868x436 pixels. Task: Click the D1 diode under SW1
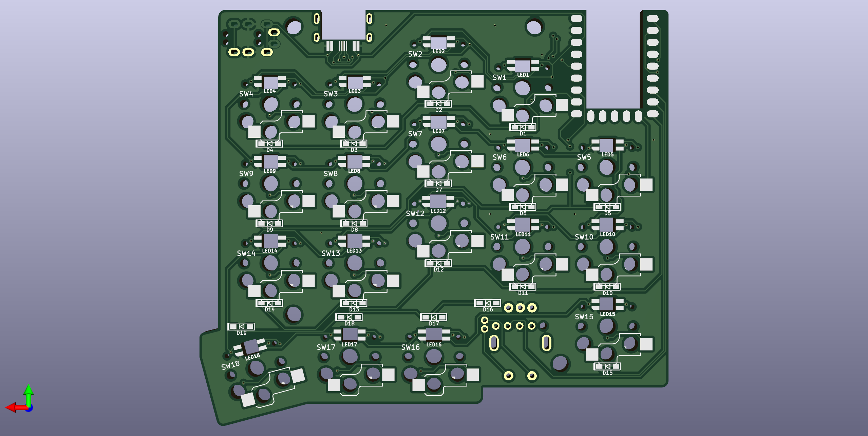click(x=523, y=127)
